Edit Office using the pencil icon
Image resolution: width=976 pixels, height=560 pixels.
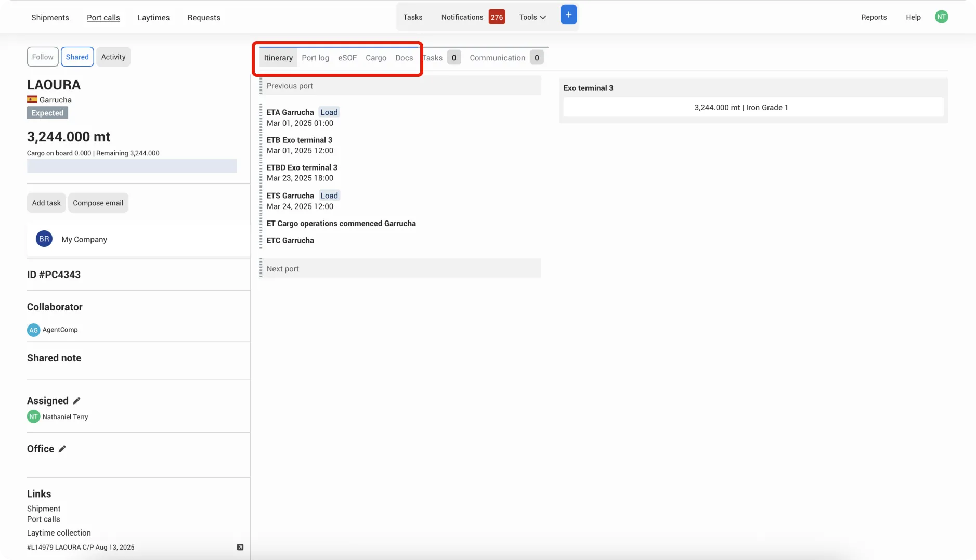(62, 449)
